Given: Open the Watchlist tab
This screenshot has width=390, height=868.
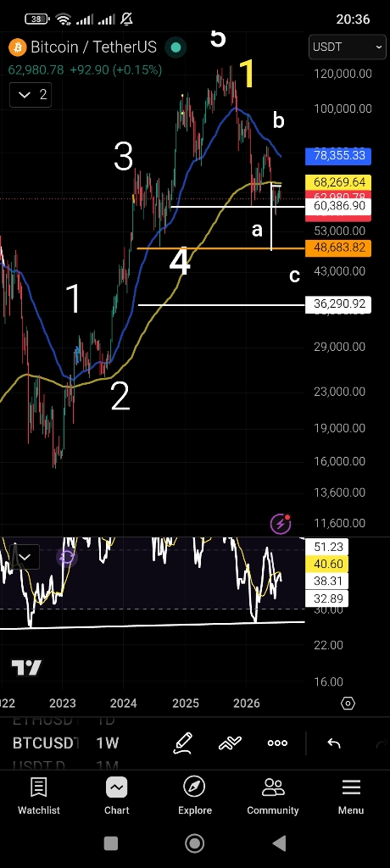Looking at the screenshot, I should click(39, 796).
